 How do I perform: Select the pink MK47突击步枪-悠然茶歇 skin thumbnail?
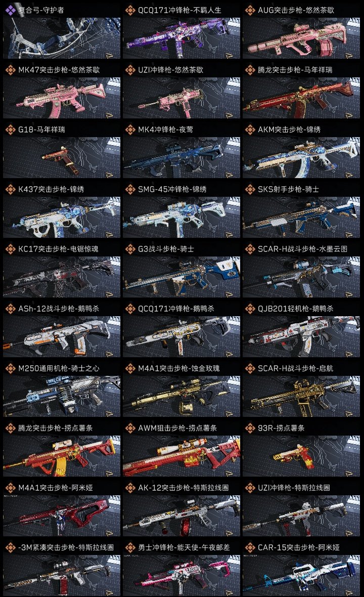[62, 98]
